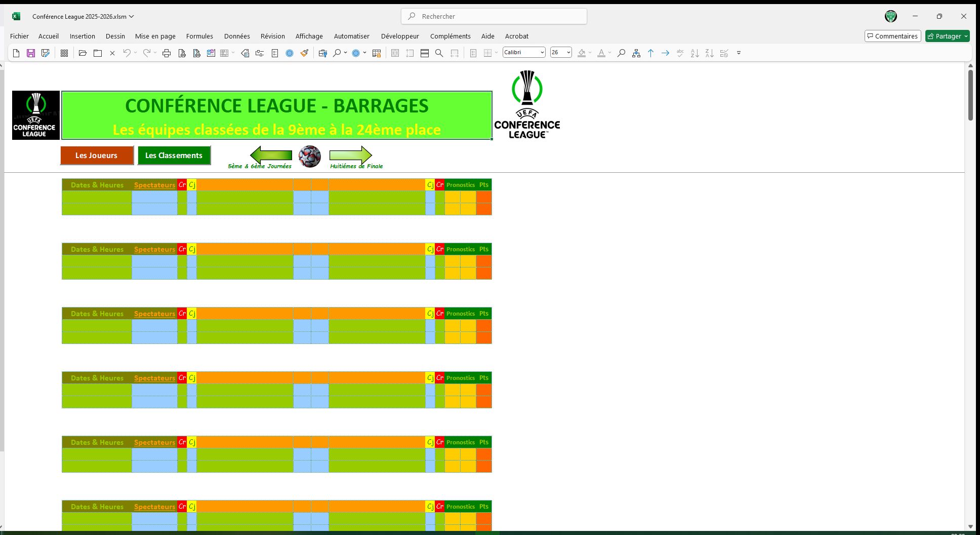This screenshot has height=535, width=980.
Task: Click the soccer ball image
Action: click(309, 157)
